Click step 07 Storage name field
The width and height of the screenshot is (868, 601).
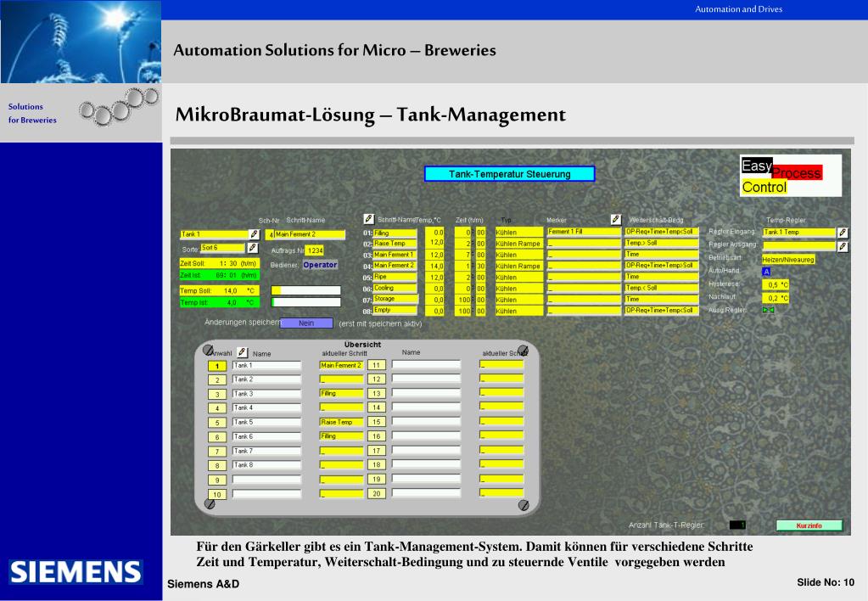click(x=395, y=299)
